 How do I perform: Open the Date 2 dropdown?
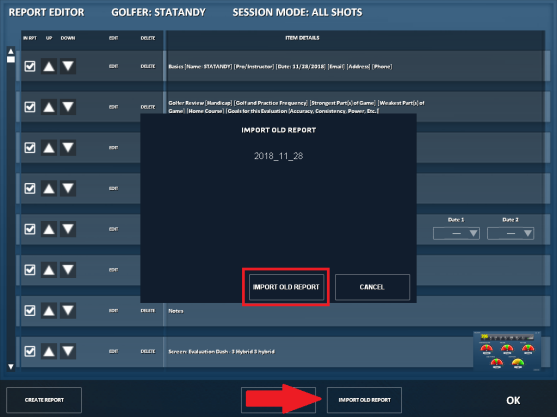tap(510, 233)
